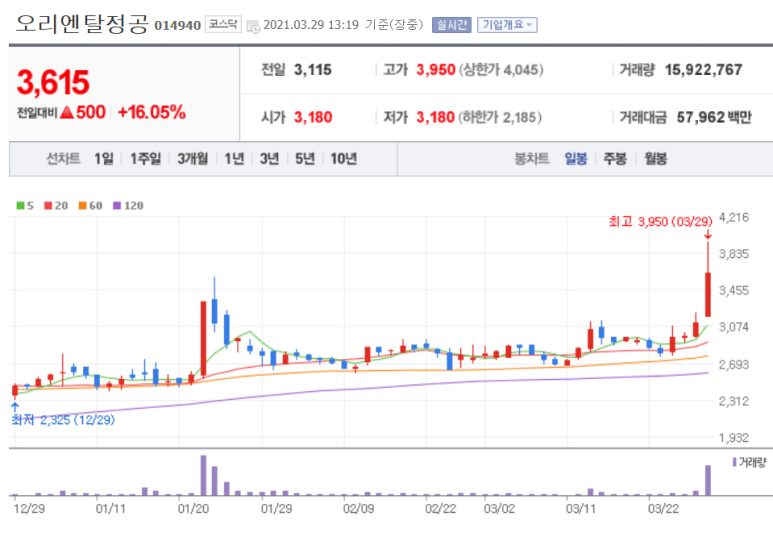Click the 전일 value 3,115
The height and width of the screenshot is (533, 773).
tap(313, 70)
